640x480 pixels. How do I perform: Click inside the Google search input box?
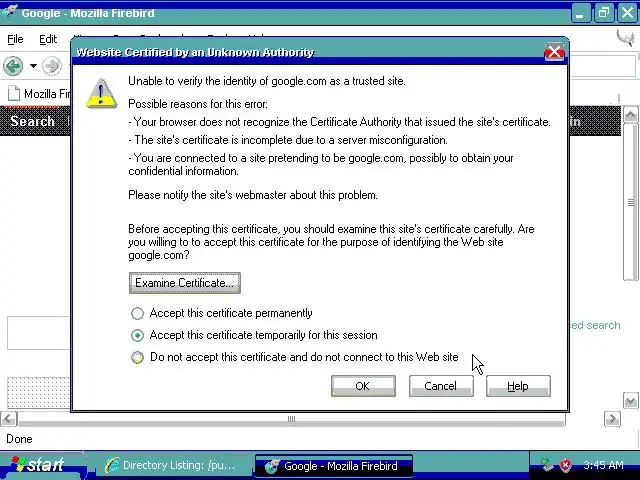(39, 333)
